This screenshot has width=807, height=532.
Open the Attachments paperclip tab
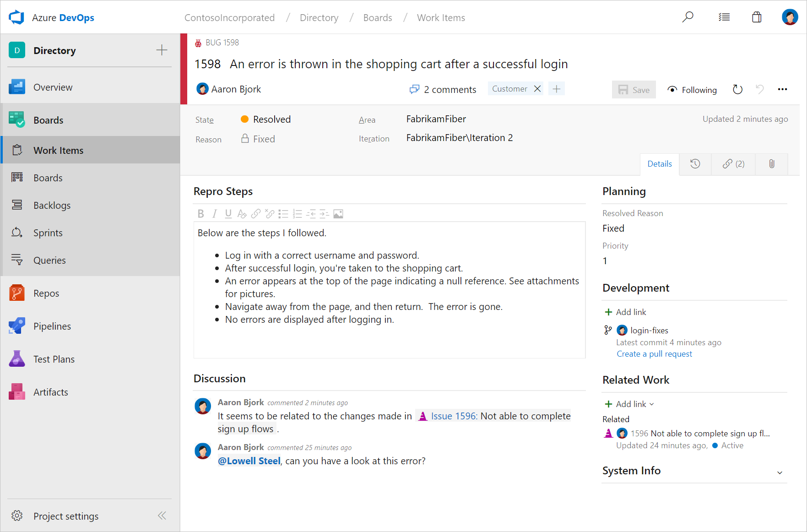tap(771, 164)
